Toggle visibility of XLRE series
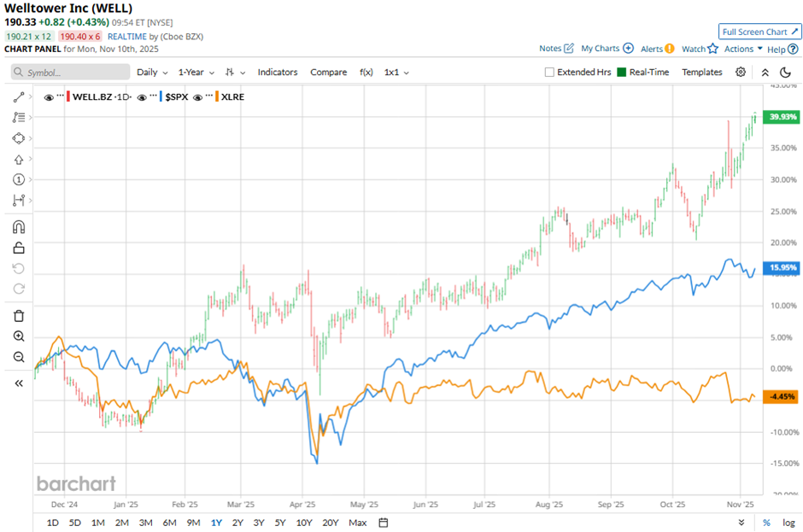The image size is (803, 532). point(198,97)
